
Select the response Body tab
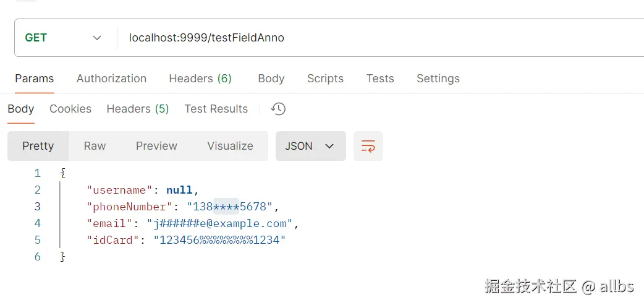coord(21,109)
